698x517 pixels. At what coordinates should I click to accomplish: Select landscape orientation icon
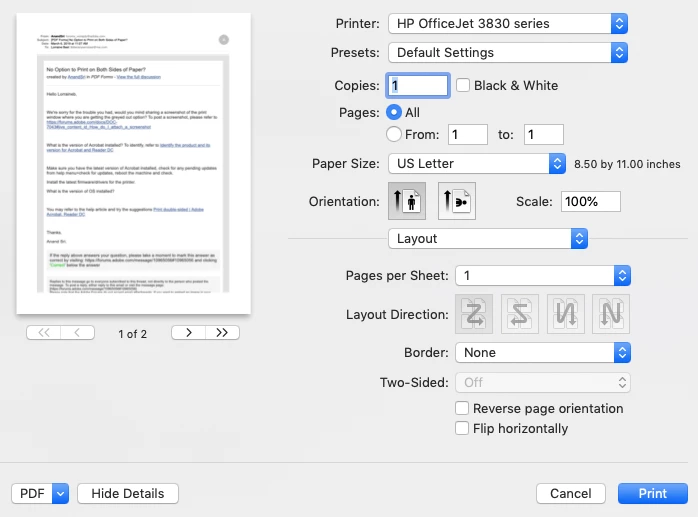[x=457, y=201]
